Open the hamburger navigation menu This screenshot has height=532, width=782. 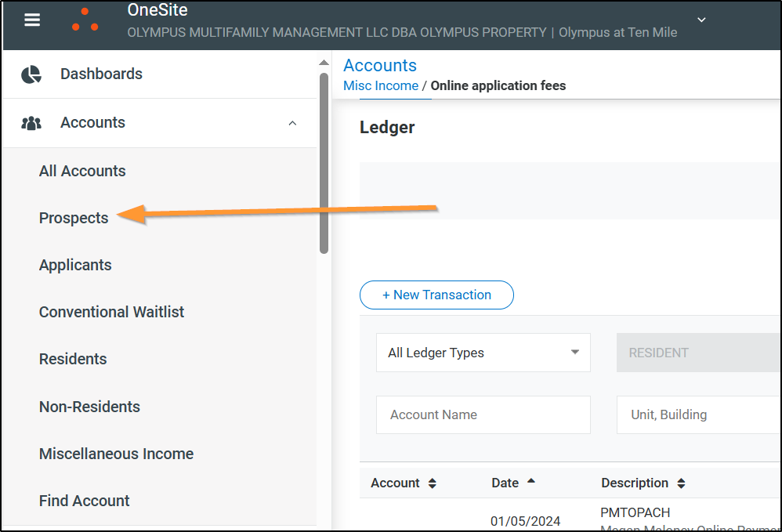(x=32, y=20)
